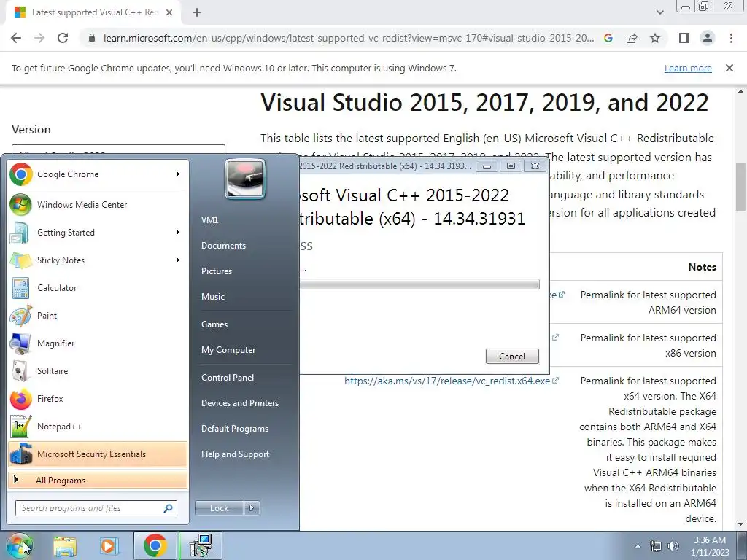Launch Firefox from Start menu

pos(97,399)
